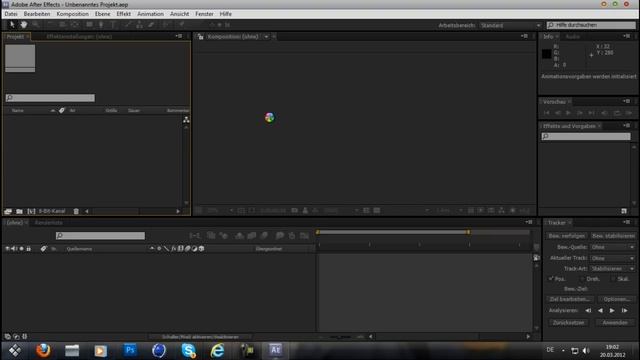Open the Ebene menu
The width and height of the screenshot is (640, 360).
[x=102, y=14]
